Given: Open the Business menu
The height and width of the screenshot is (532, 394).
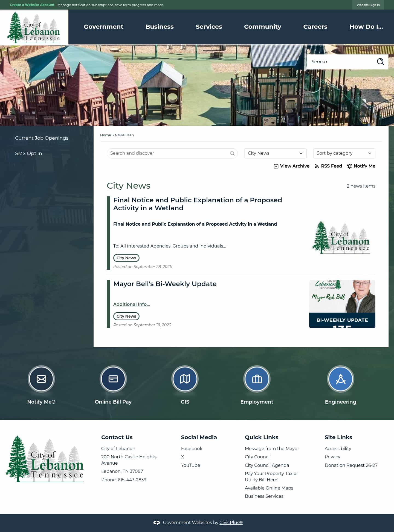Looking at the screenshot, I should coord(160,27).
